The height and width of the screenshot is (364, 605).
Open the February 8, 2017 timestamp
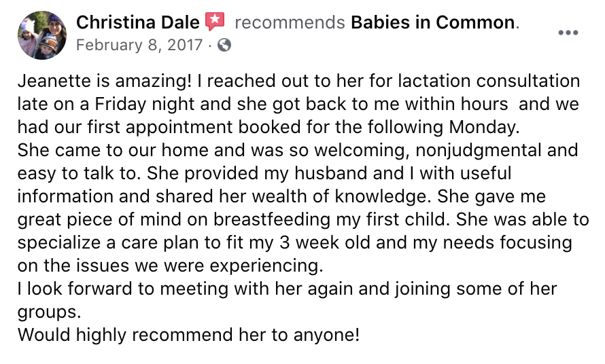139,45
